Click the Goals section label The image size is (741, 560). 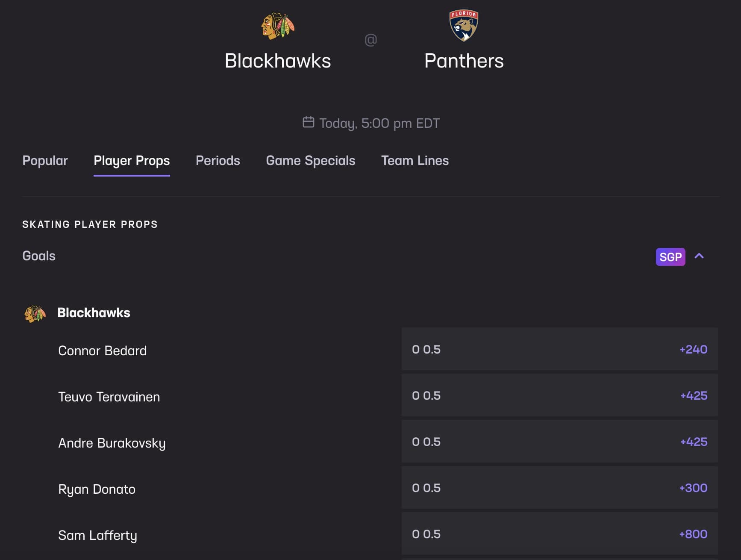pyautogui.click(x=38, y=256)
